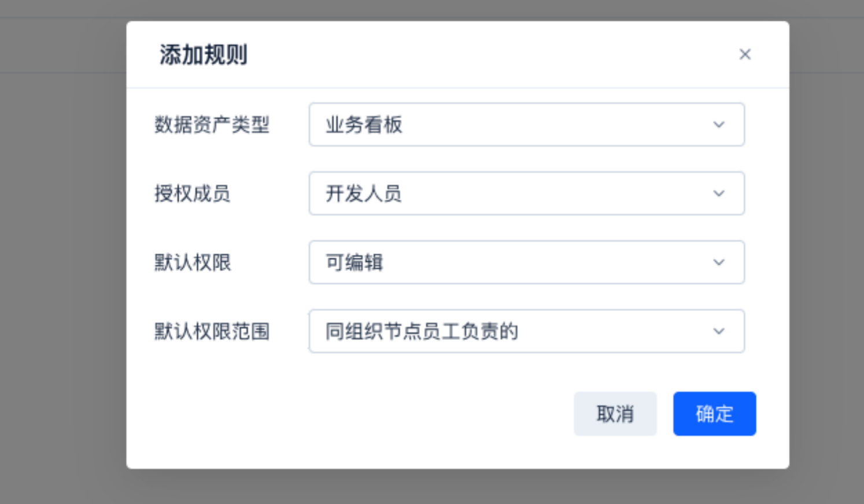Click the 默认权限范围 field label
864x504 pixels.
pyautogui.click(x=212, y=331)
